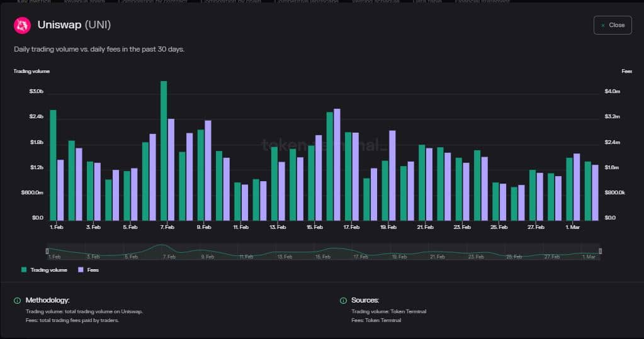This screenshot has height=339, width=644.
Task: Grab the right handle of range navigator
Action: [600, 251]
